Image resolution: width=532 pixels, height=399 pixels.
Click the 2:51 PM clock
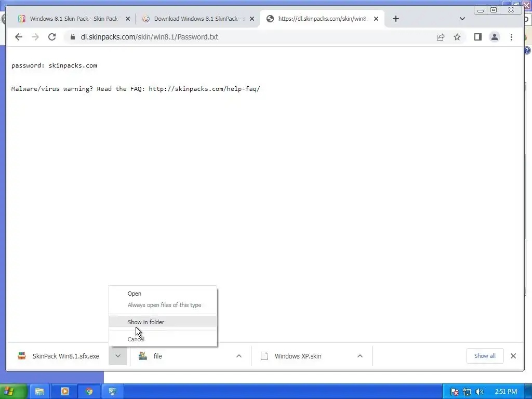click(506, 392)
